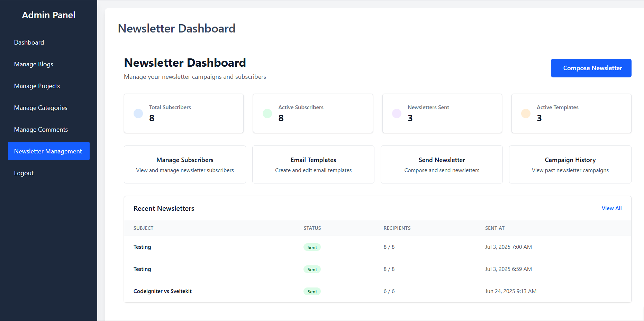Open the Campaign History card
This screenshot has width=644, height=321.
point(570,164)
